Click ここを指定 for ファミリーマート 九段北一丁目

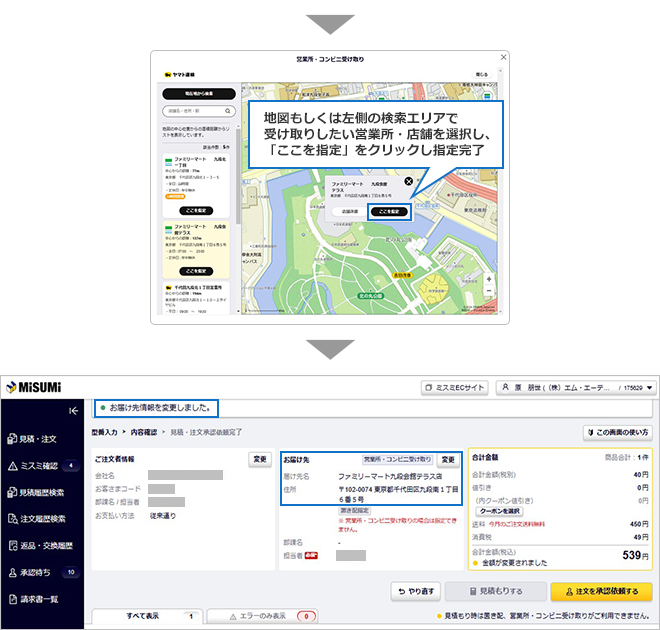click(x=196, y=210)
